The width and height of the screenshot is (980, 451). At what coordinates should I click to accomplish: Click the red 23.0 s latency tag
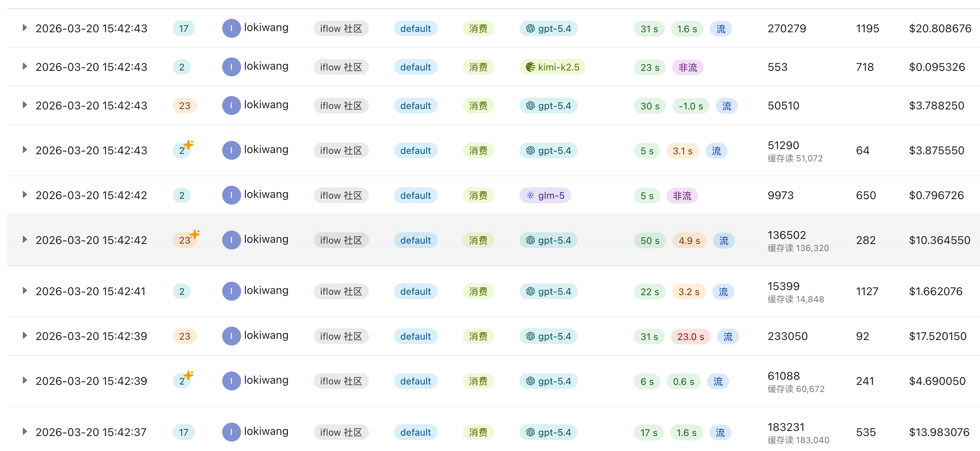[x=691, y=336]
